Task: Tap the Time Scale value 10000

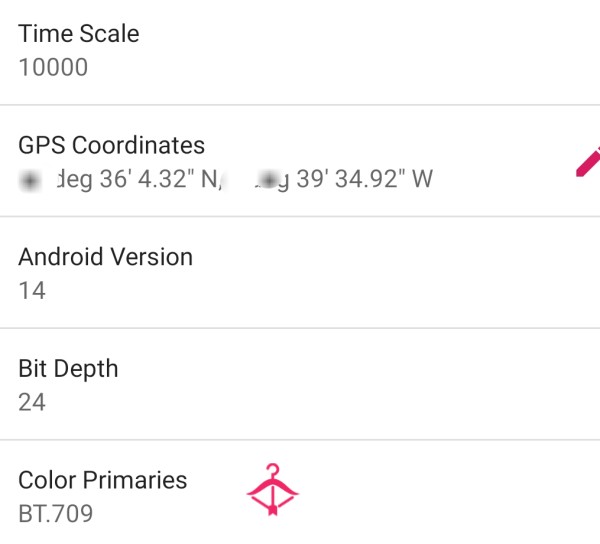Action: (x=53, y=67)
